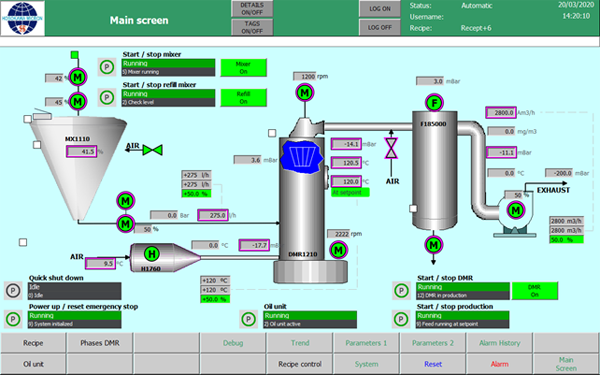This screenshot has width=600, height=375.
Task: Click the Main Screen button
Action: tap(566, 364)
